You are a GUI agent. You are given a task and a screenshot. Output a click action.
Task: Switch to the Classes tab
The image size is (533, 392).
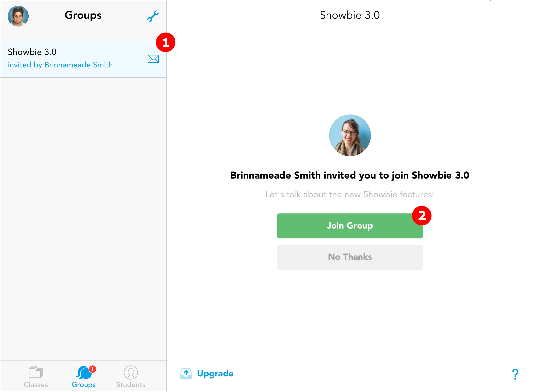pos(36,377)
